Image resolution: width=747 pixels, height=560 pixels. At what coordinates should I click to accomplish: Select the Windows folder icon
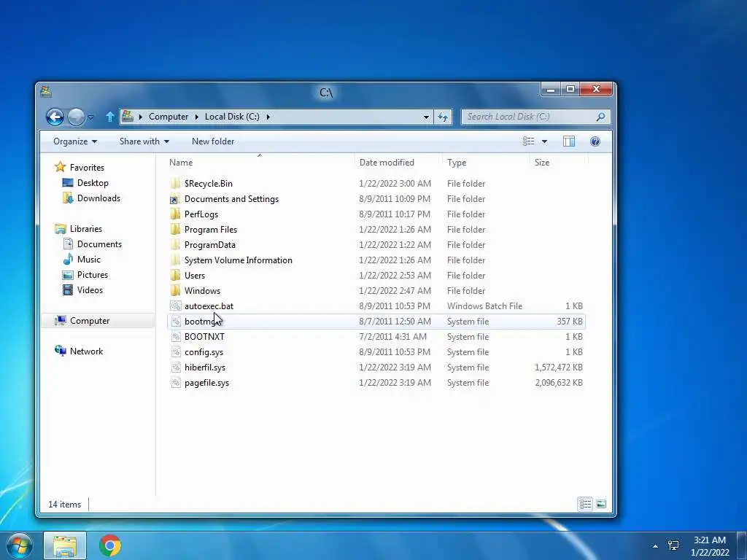[x=175, y=290]
